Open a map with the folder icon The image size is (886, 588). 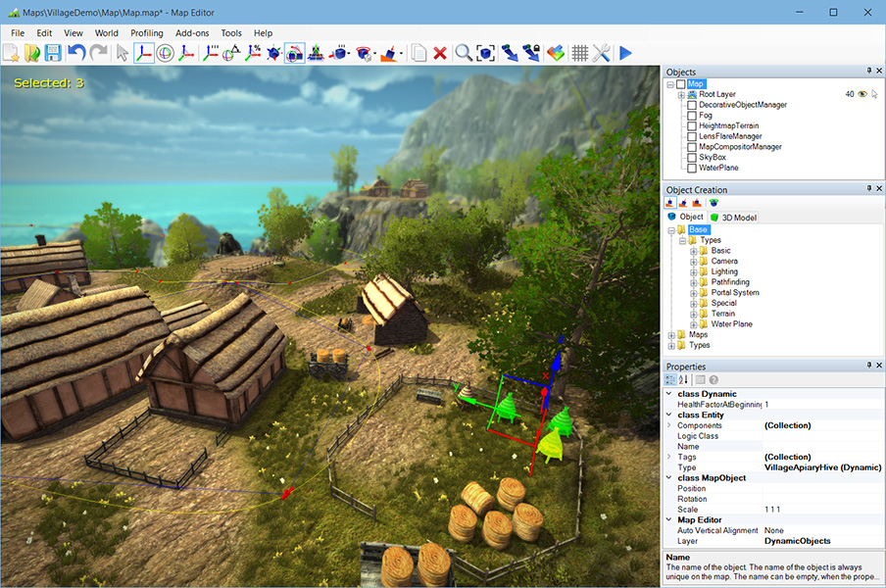32,53
